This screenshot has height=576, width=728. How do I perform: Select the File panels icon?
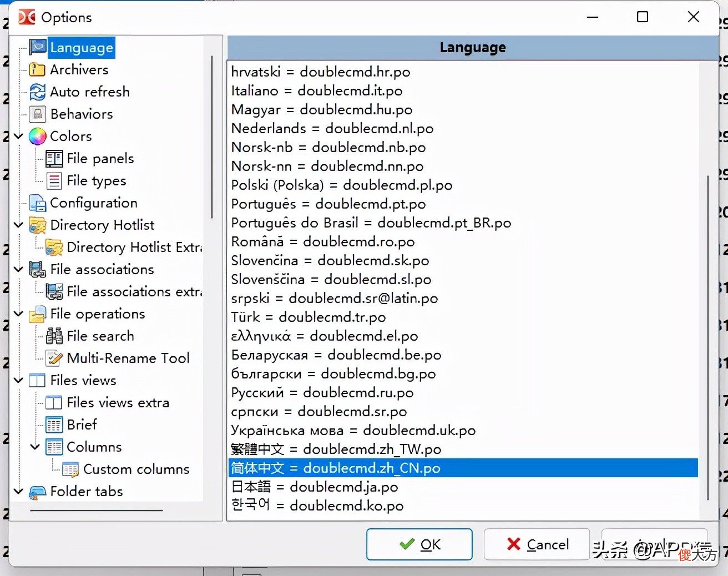(x=54, y=159)
